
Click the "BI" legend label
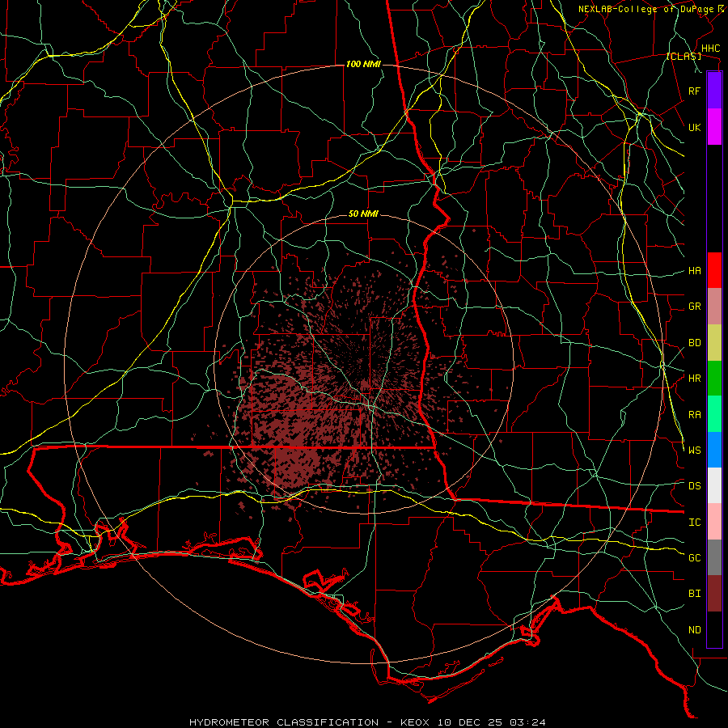[694, 594]
